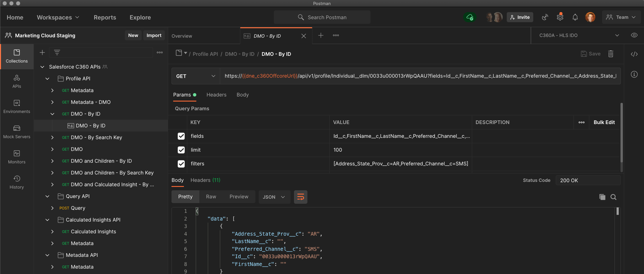Open the JSON format dropdown
Viewport: 644px width, 274px height.
274,197
